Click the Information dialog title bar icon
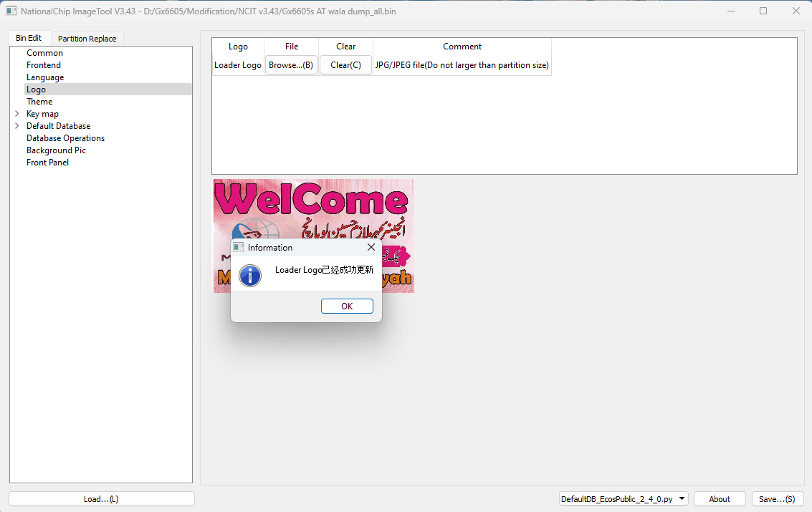Image resolution: width=812 pixels, height=512 pixels. click(238, 247)
